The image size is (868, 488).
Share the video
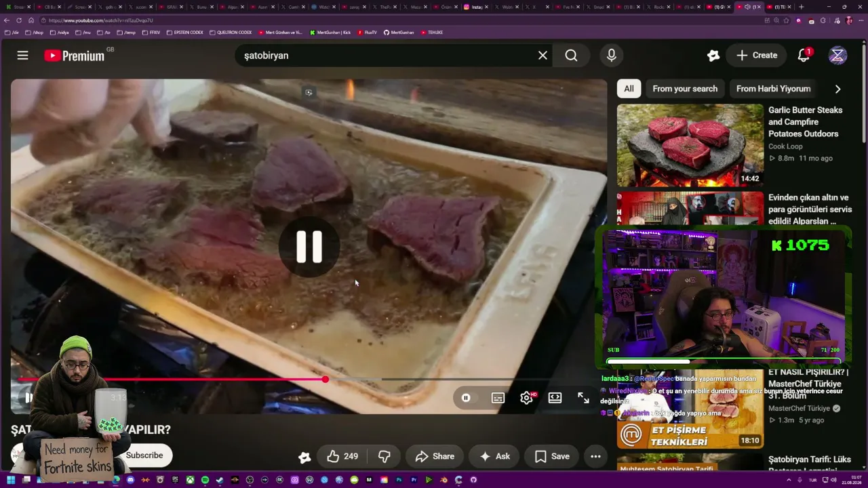[435, 457]
